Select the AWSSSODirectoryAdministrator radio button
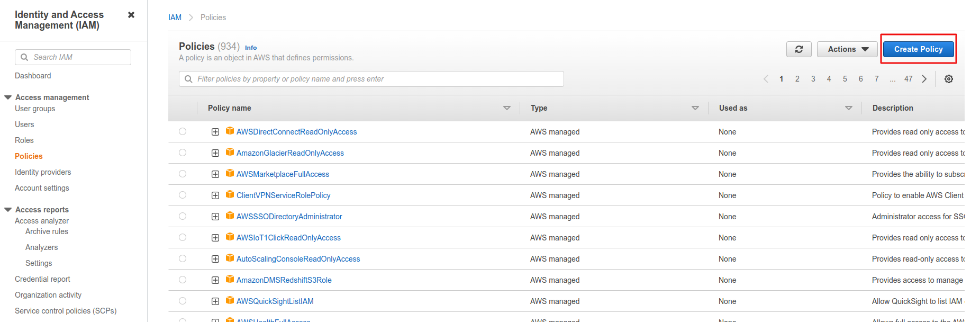This screenshot has width=980, height=322. pyautogui.click(x=183, y=216)
